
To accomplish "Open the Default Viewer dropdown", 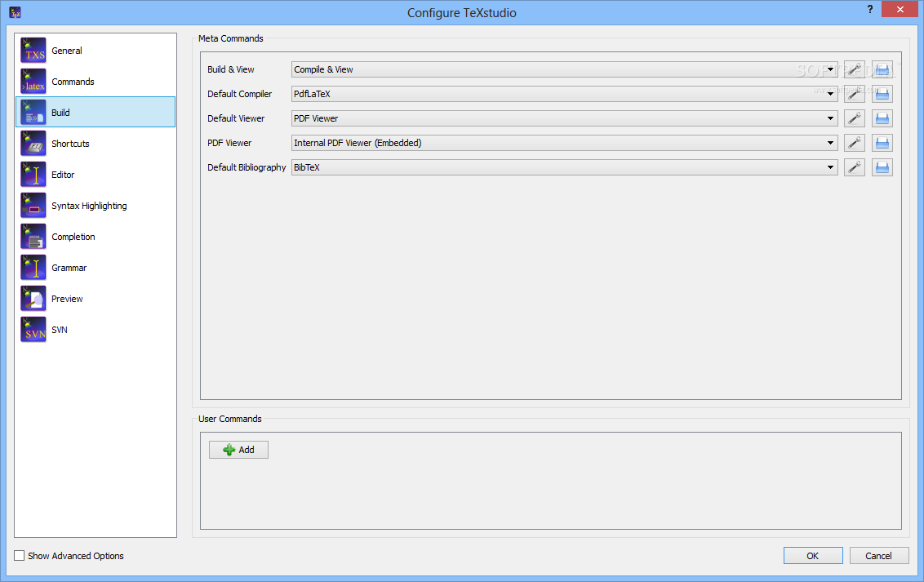I will pos(565,118).
